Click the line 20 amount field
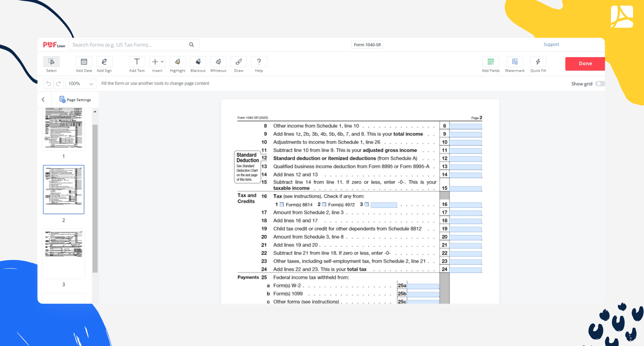The width and height of the screenshot is (644, 346). pyautogui.click(x=465, y=237)
